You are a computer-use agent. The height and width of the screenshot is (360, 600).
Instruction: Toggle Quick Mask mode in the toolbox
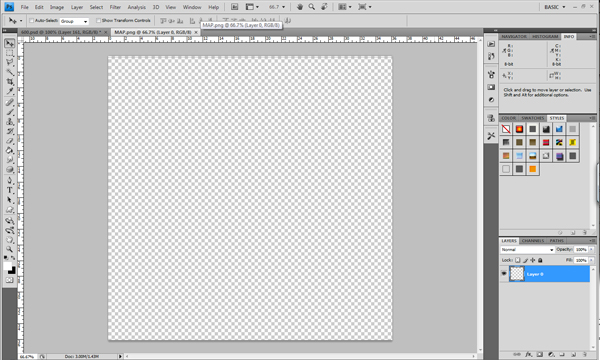(10, 280)
